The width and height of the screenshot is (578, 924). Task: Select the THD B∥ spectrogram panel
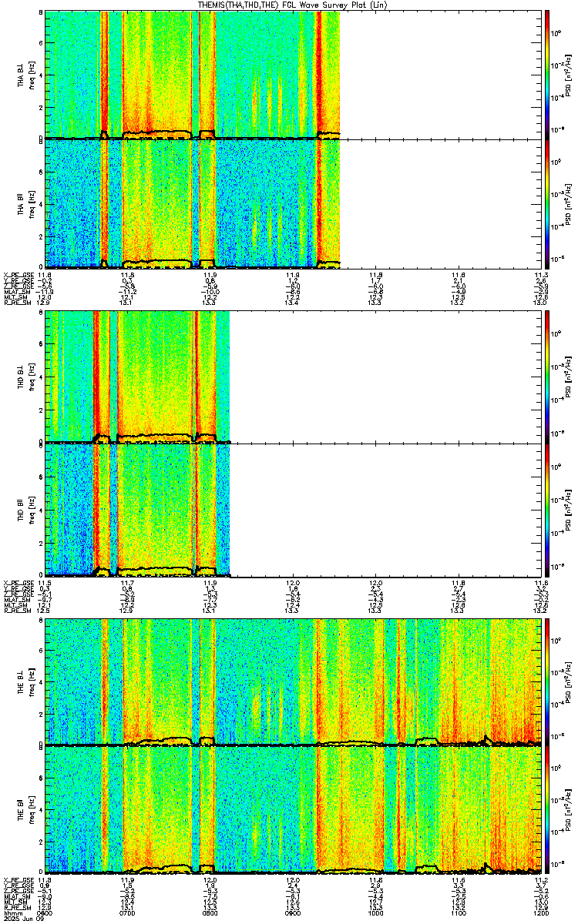(x=293, y=510)
